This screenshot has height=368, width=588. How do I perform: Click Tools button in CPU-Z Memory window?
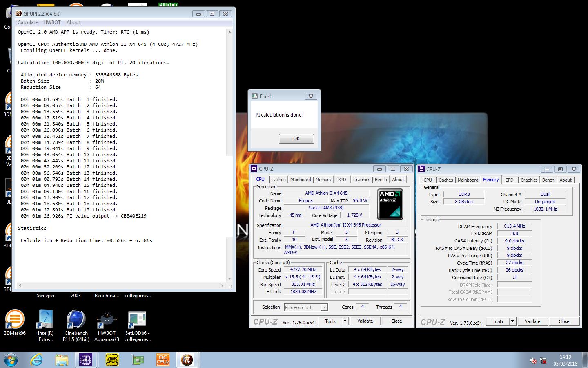(x=498, y=321)
